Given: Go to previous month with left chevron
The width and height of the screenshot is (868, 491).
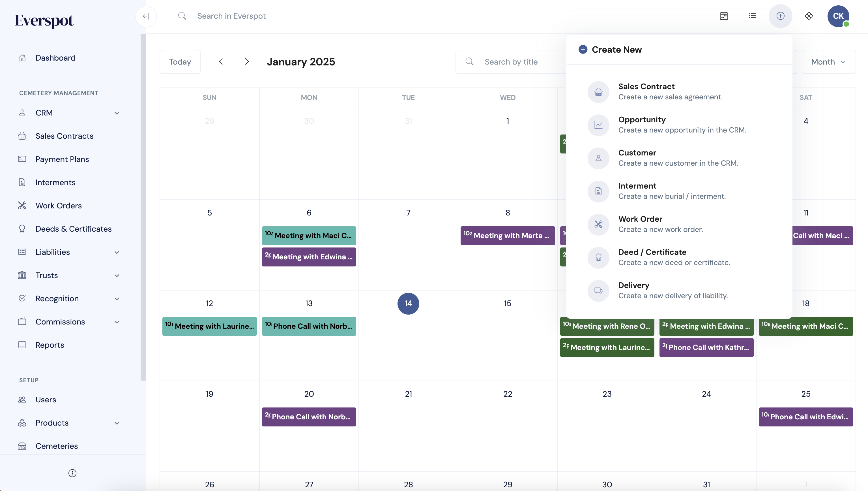Looking at the screenshot, I should (221, 61).
